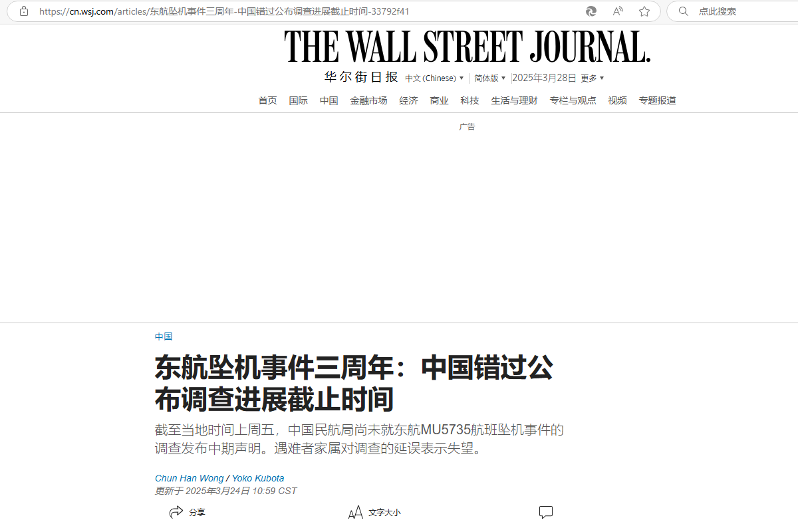This screenshot has width=798, height=532.
Task: Click the search magnifier icon
Action: pos(683,11)
